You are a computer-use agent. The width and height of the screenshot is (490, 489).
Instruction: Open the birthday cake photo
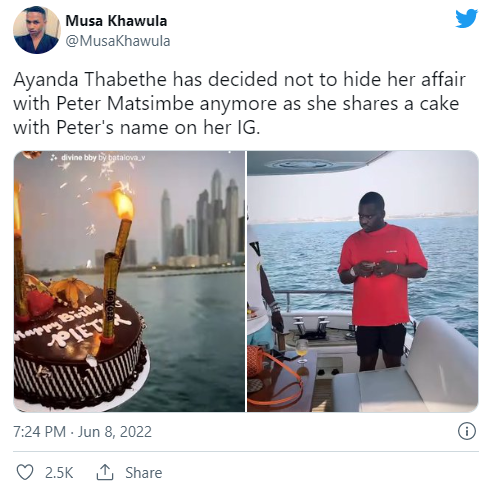[x=129, y=281]
